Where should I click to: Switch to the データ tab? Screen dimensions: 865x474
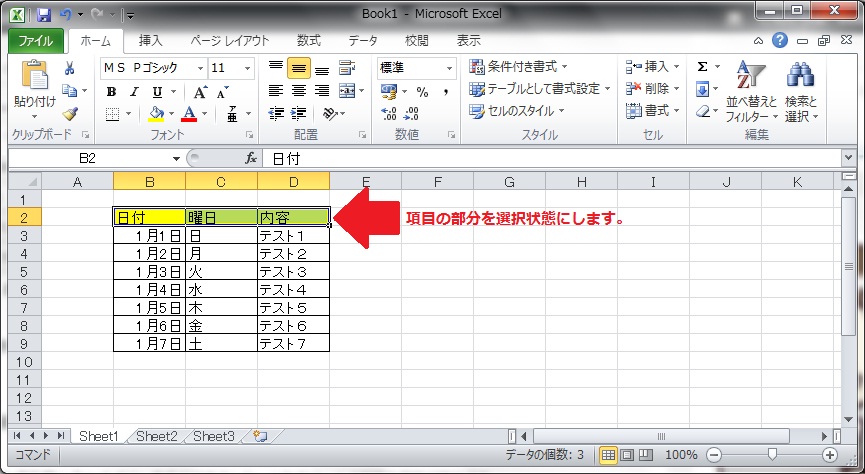363,41
